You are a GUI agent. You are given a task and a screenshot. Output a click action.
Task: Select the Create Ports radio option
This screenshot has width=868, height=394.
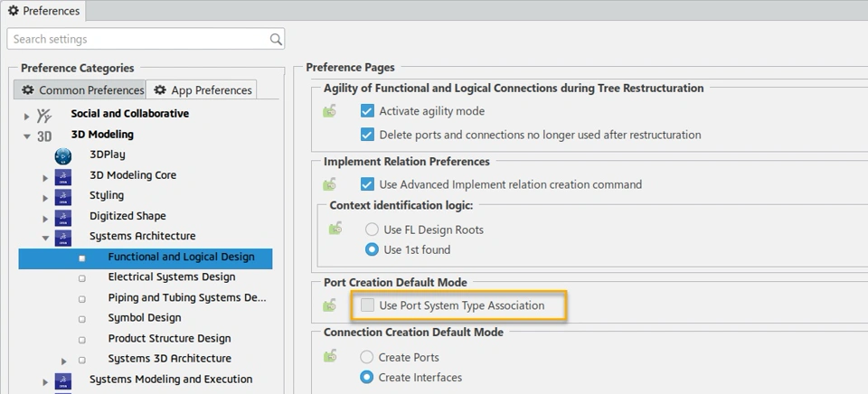coord(367,358)
